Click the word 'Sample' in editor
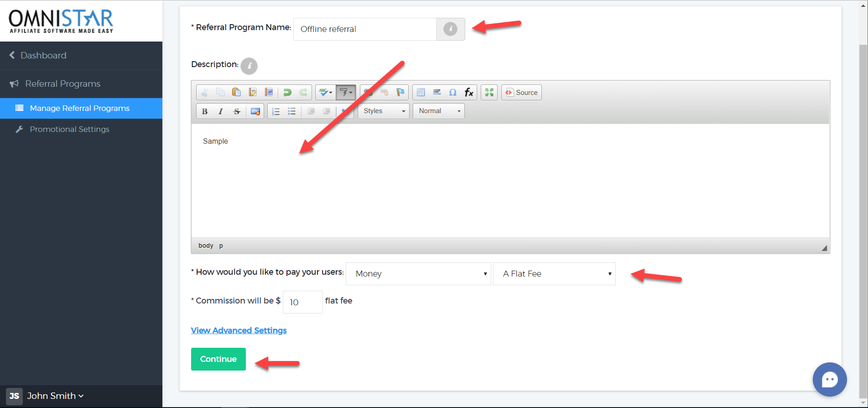The height and width of the screenshot is (408, 868). [x=215, y=141]
